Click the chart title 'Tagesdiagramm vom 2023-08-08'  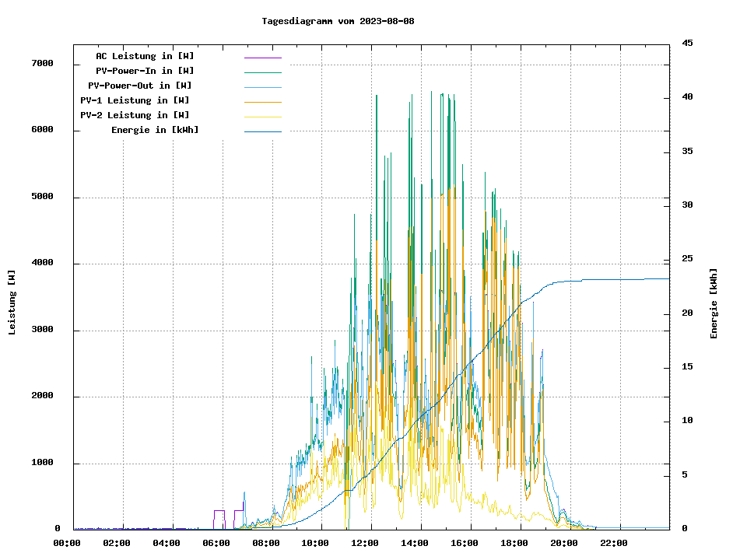point(338,21)
